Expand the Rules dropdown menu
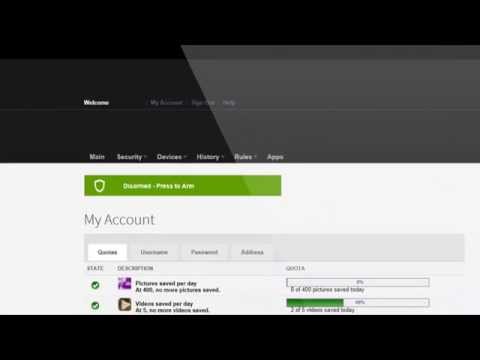480x360 pixels. [x=245, y=157]
